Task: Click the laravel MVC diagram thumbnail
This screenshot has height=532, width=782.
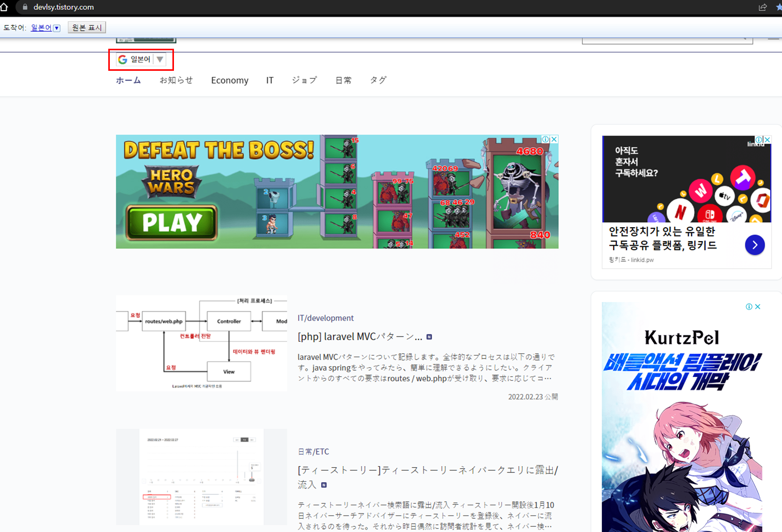Action: point(202,343)
